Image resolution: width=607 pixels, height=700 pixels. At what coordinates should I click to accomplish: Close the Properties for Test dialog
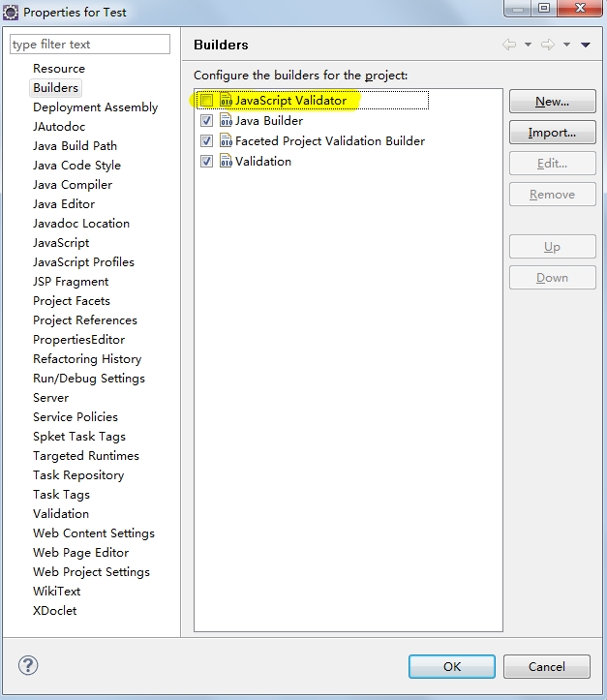tap(580, 8)
